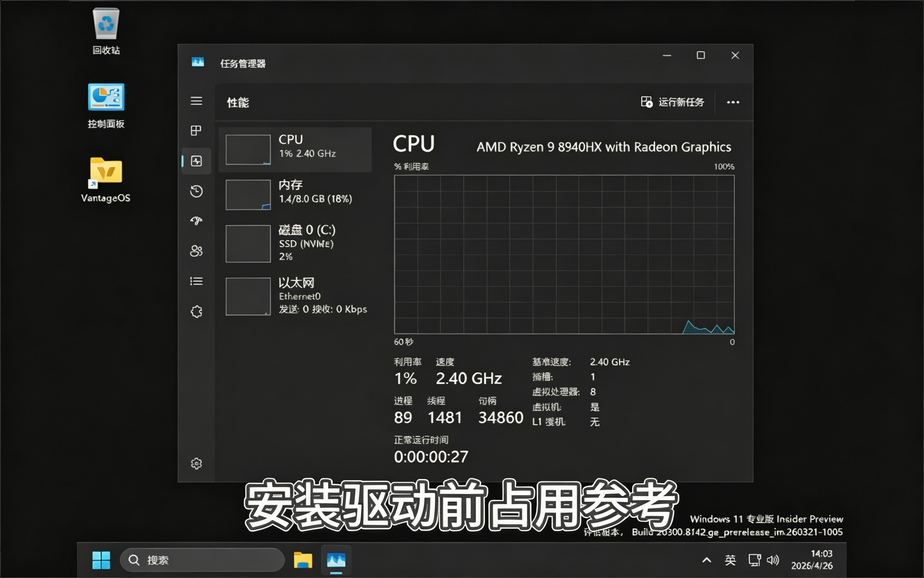Click the CPU utilization graph
This screenshot has width=924, height=578.
tap(564, 254)
